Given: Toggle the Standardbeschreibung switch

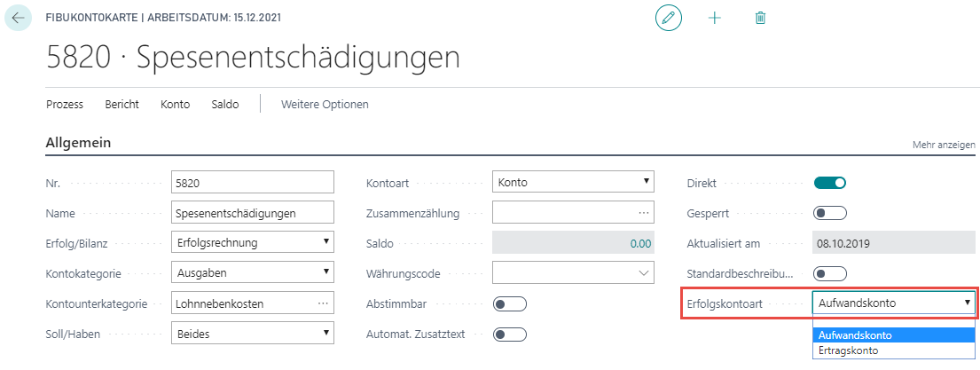Looking at the screenshot, I should pyautogui.click(x=829, y=274).
